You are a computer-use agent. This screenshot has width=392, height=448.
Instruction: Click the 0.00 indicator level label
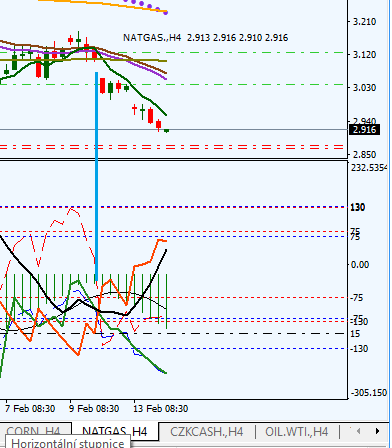point(360,265)
